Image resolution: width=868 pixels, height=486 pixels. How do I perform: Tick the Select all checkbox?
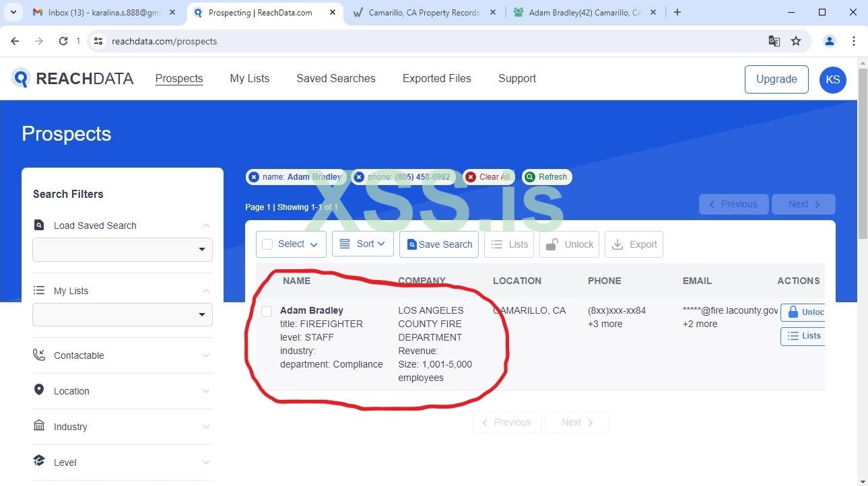tap(267, 244)
